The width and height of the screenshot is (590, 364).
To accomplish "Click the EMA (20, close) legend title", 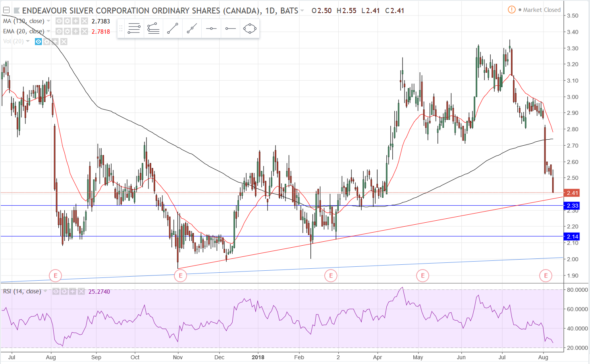I will tap(23, 31).
